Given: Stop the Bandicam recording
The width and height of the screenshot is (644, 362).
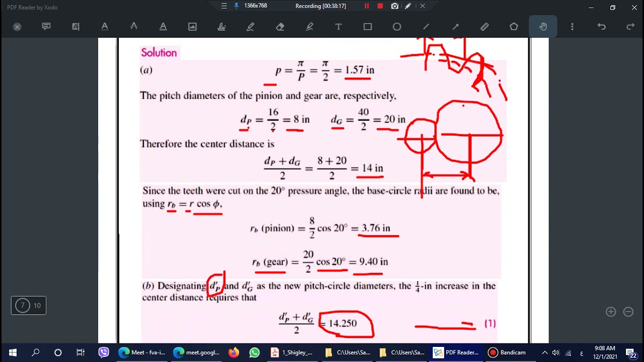Looking at the screenshot, I should click(x=380, y=6).
